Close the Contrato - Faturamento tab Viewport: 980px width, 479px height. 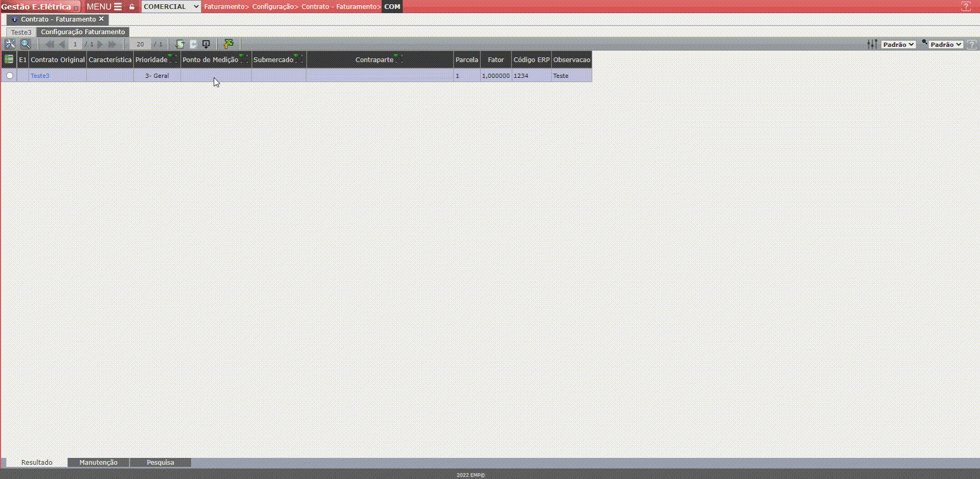102,19
